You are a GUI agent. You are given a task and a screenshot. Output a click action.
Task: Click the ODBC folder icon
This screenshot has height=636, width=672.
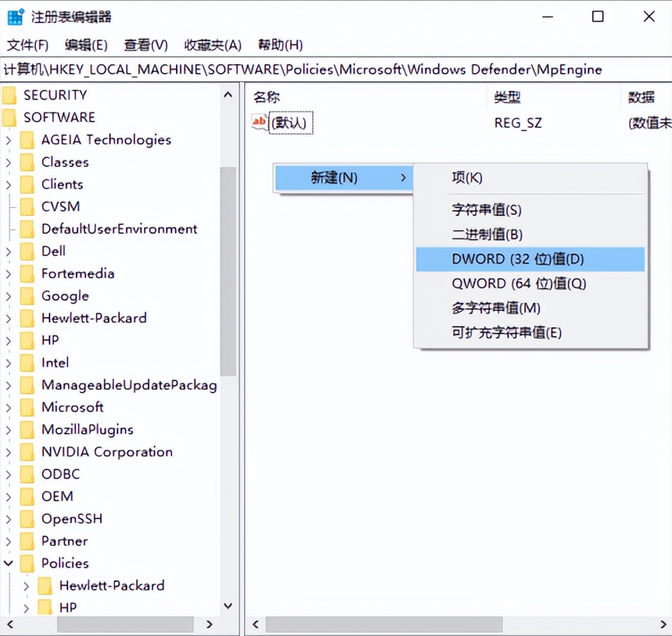pyautogui.click(x=27, y=474)
